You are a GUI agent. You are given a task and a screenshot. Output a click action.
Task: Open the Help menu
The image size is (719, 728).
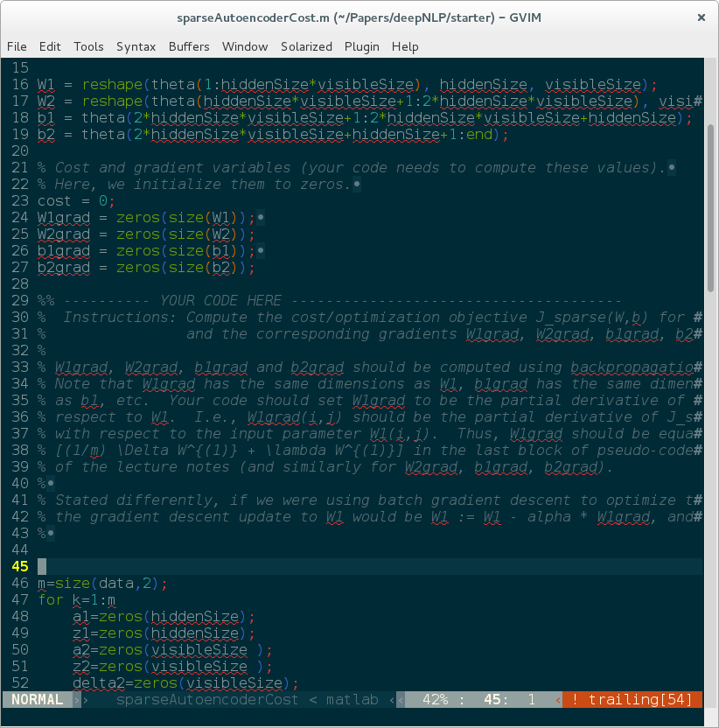coord(405,46)
